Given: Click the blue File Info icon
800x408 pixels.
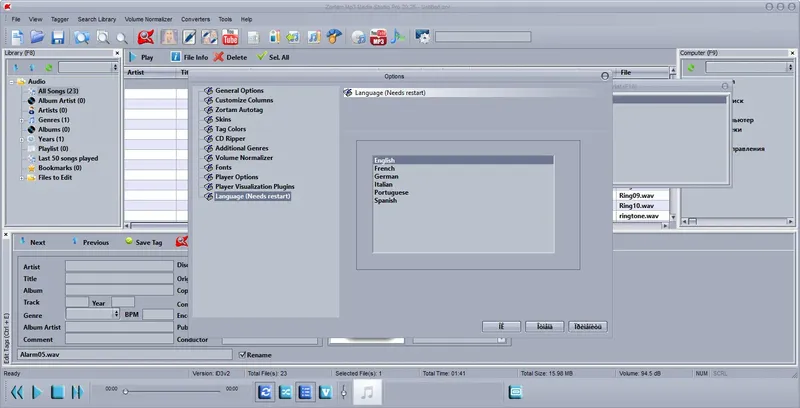Looking at the screenshot, I should tap(176, 57).
